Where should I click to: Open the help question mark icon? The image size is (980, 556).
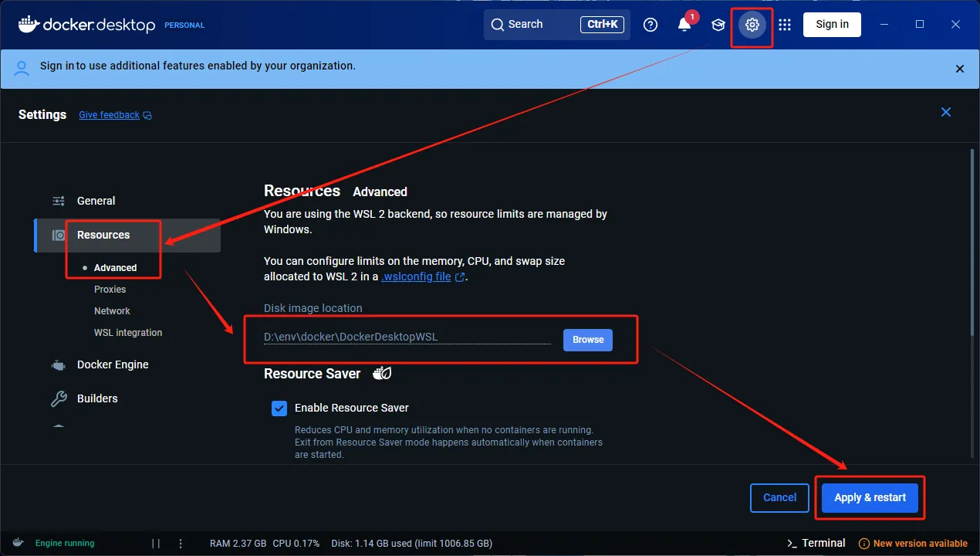coord(651,25)
